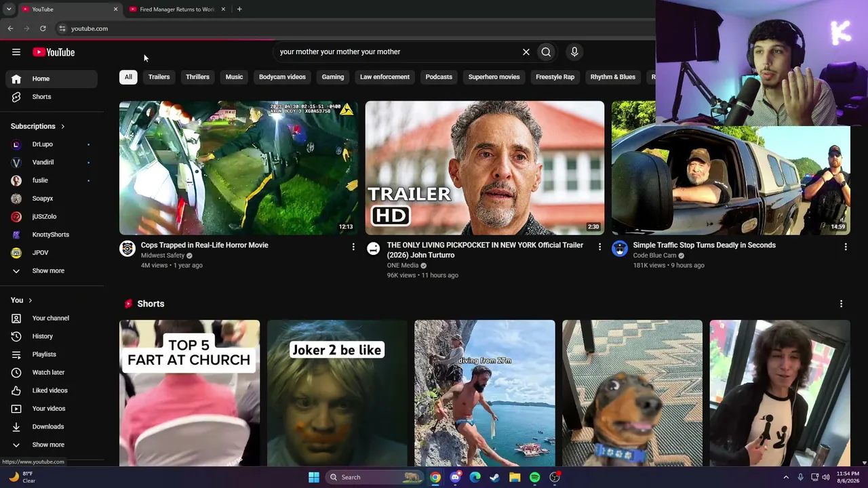Expand the Subscriptions section arrow

63,126
